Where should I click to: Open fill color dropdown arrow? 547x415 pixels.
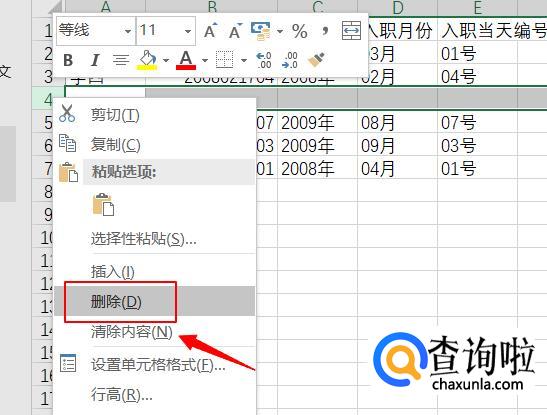click(x=166, y=60)
